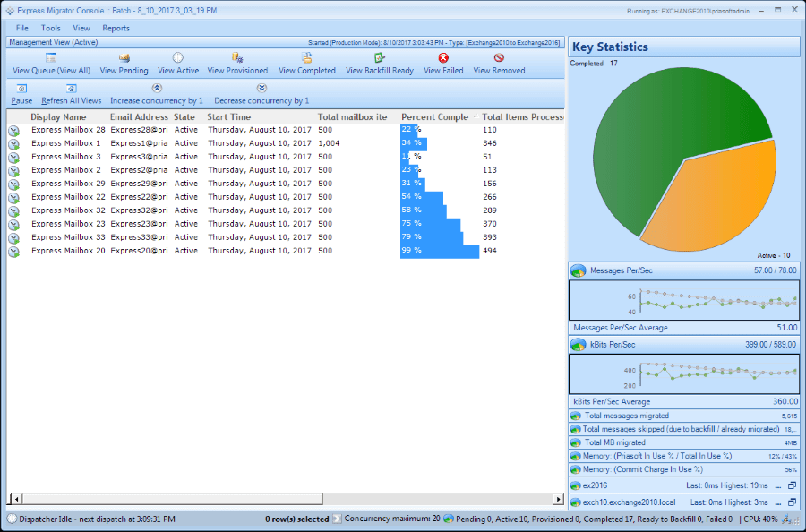Click the Memory: (Commit Charge In Use %) row

click(x=685, y=469)
